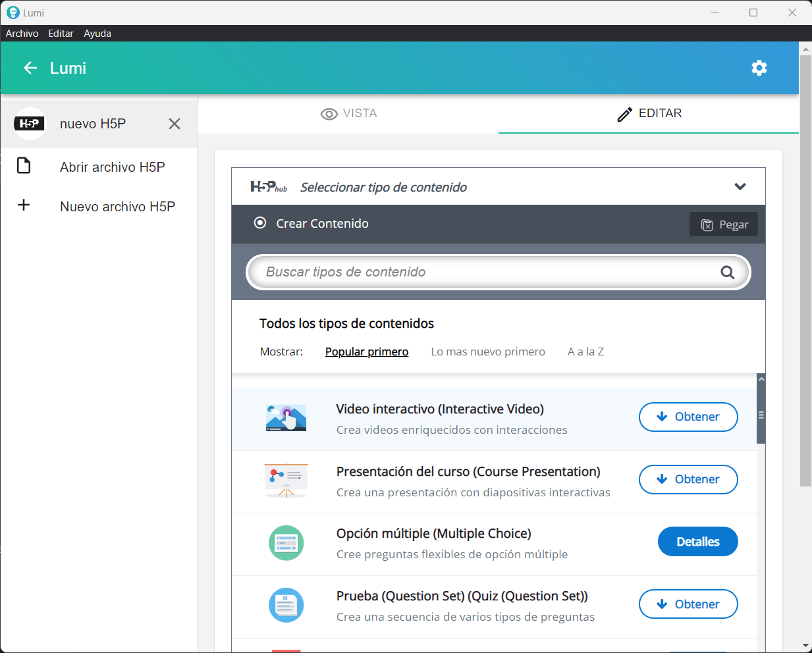Click the Course Presentation thumbnail icon

point(286,481)
